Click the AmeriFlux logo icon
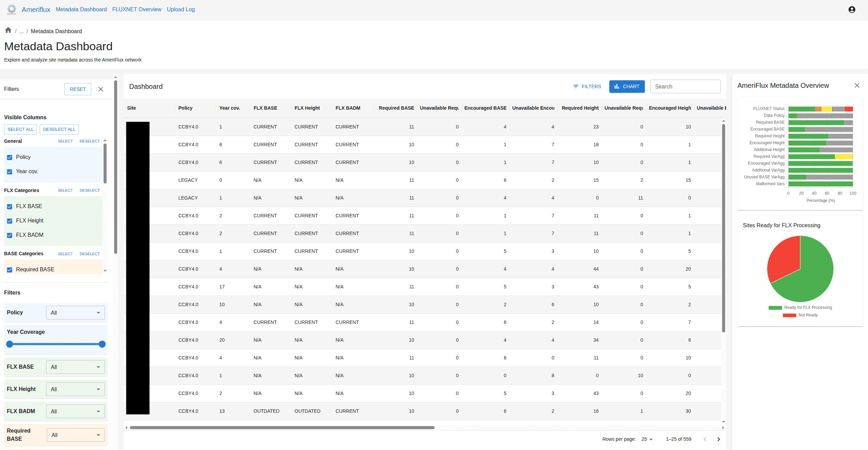 [12, 9]
